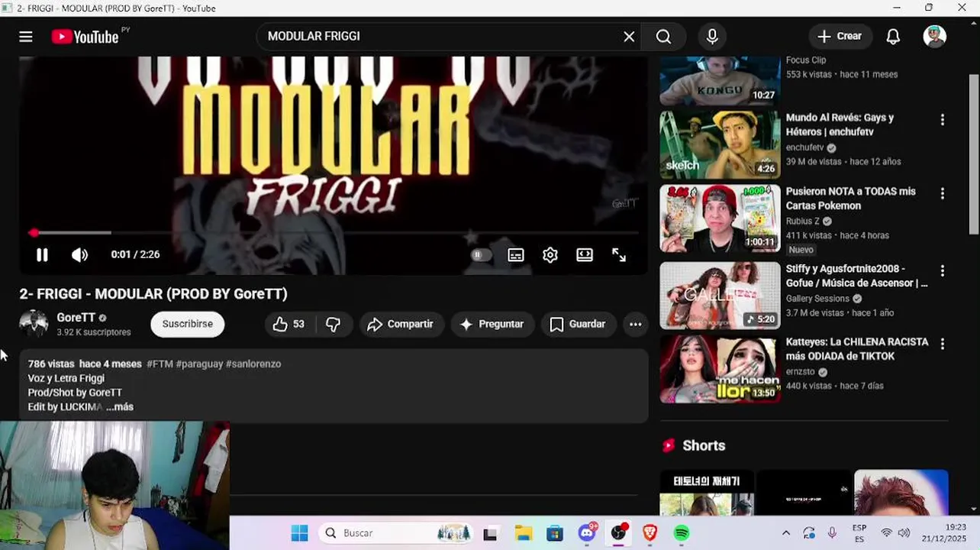
Task: Click the tray microphone icon
Action: tap(832, 533)
